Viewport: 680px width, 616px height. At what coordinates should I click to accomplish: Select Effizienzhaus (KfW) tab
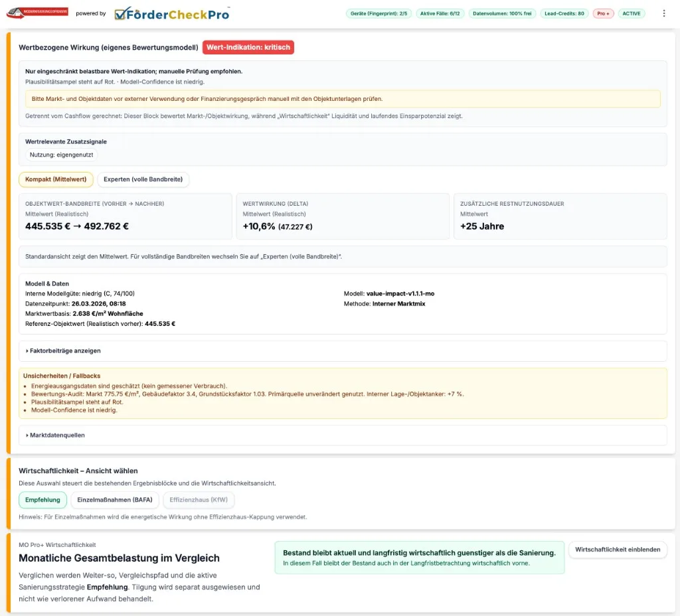point(199,500)
